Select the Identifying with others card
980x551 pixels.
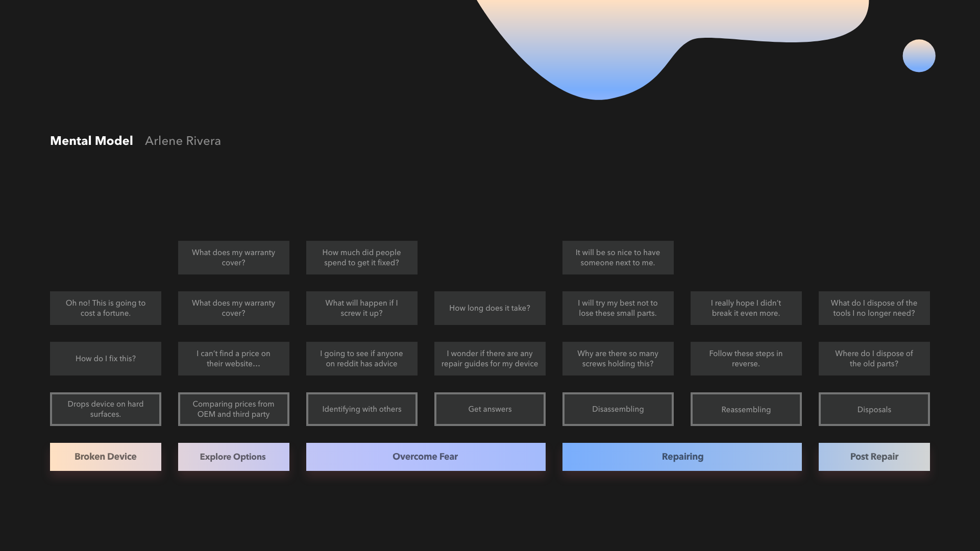point(361,409)
